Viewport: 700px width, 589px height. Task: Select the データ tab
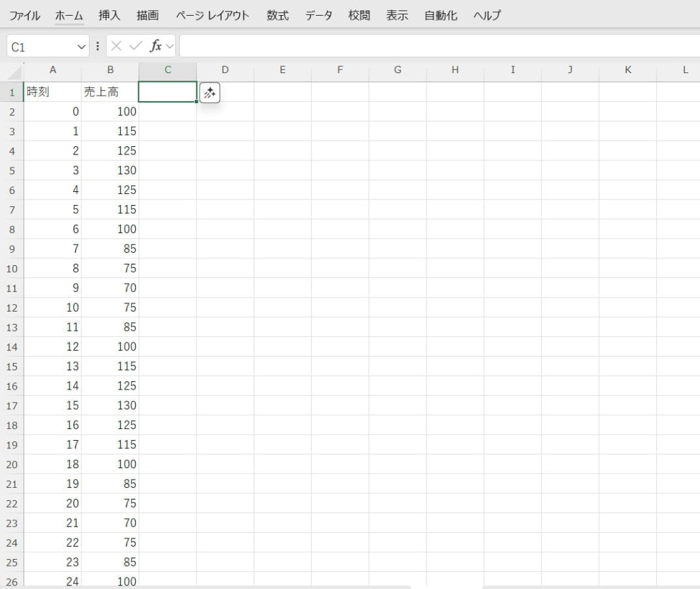319,15
